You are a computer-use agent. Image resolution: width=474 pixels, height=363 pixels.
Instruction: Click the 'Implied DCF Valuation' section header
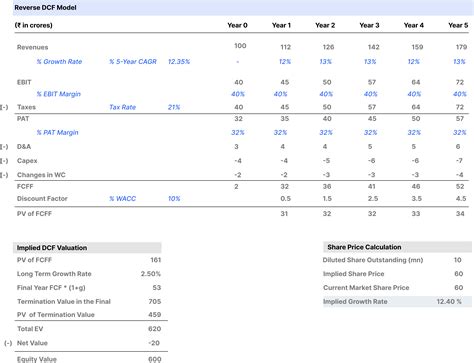tap(87, 248)
